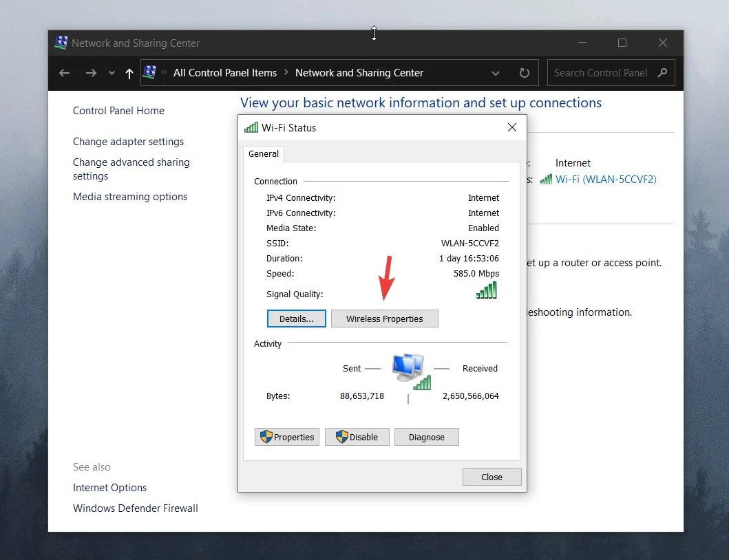Click the Disable adapter button
This screenshot has height=560, width=729.
[357, 437]
